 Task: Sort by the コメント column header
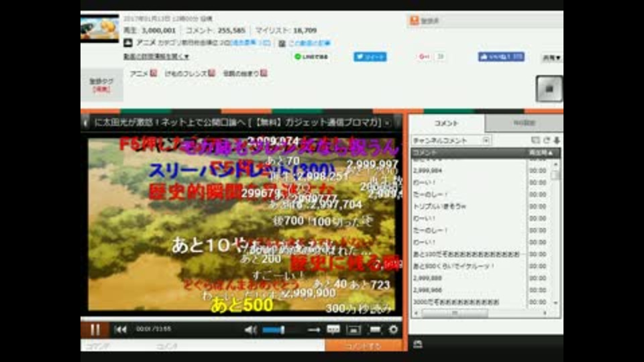pyautogui.click(x=469, y=152)
